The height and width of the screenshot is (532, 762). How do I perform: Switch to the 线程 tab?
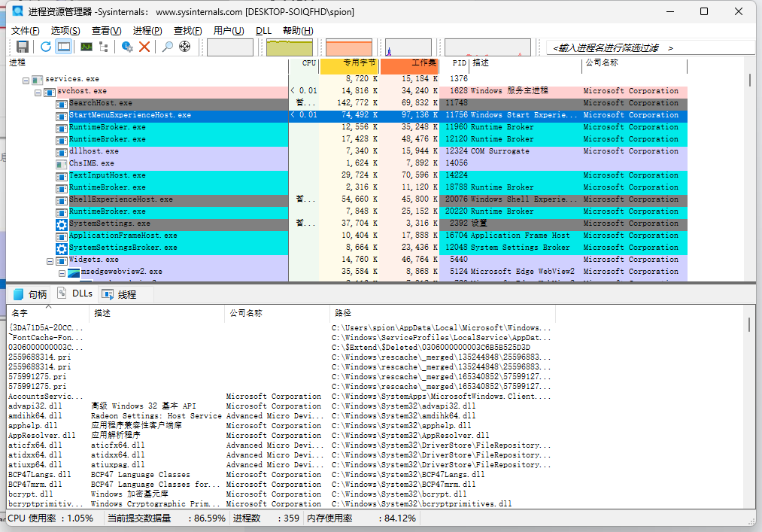[120, 294]
